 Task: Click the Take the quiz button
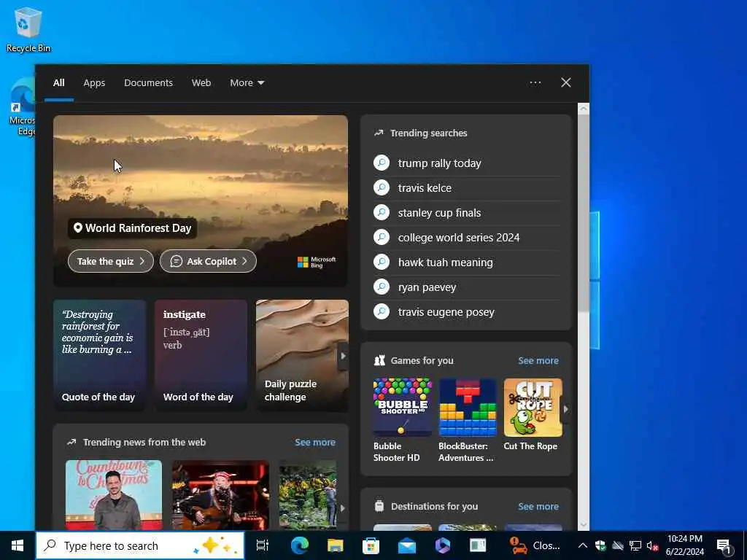point(111,261)
